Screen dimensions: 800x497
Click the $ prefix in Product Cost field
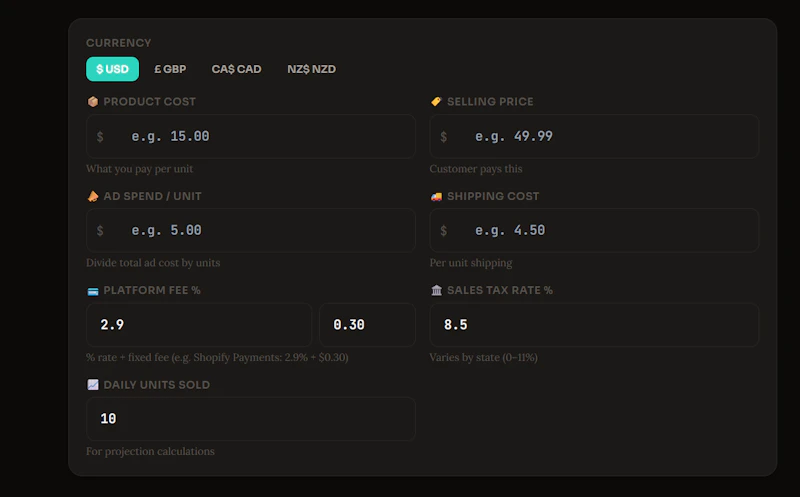(x=100, y=137)
